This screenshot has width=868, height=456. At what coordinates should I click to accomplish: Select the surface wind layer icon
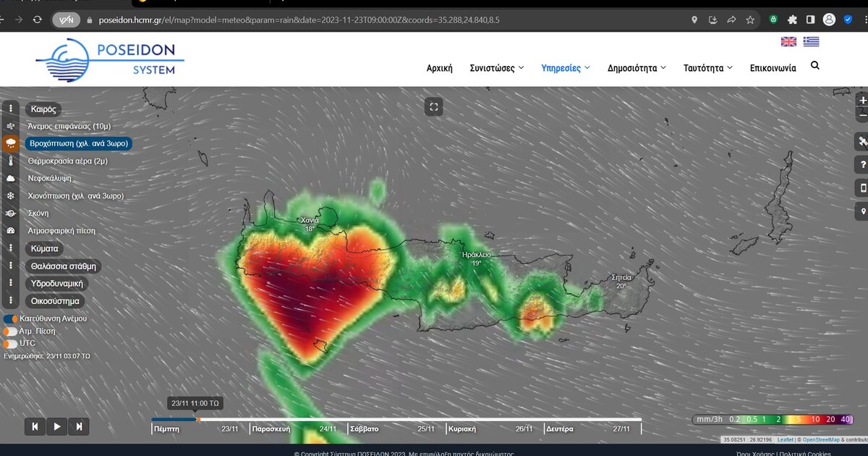[x=11, y=126]
